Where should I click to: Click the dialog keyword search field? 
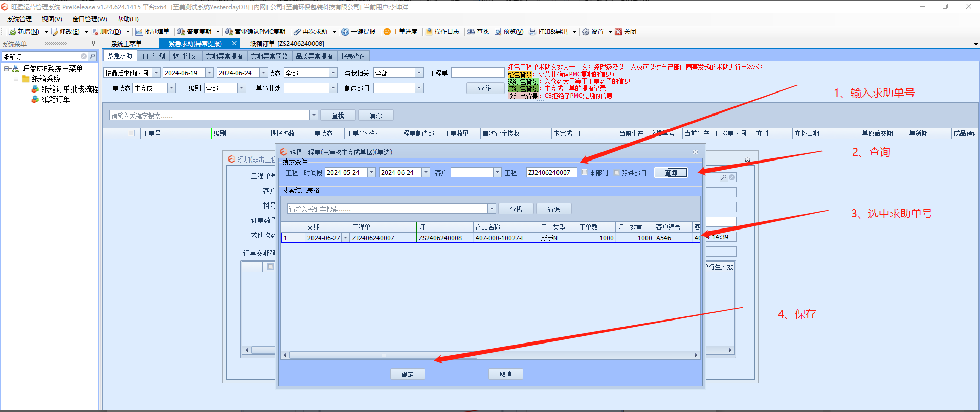tap(387, 209)
